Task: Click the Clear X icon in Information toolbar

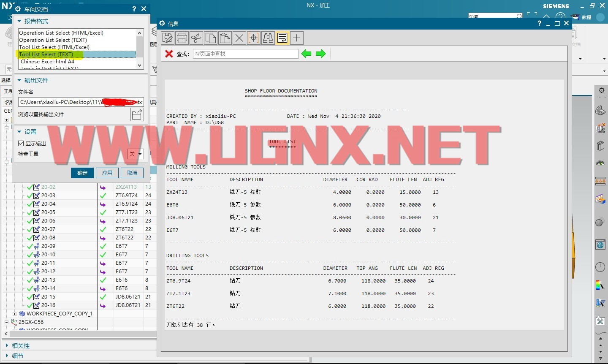Action: pos(239,38)
